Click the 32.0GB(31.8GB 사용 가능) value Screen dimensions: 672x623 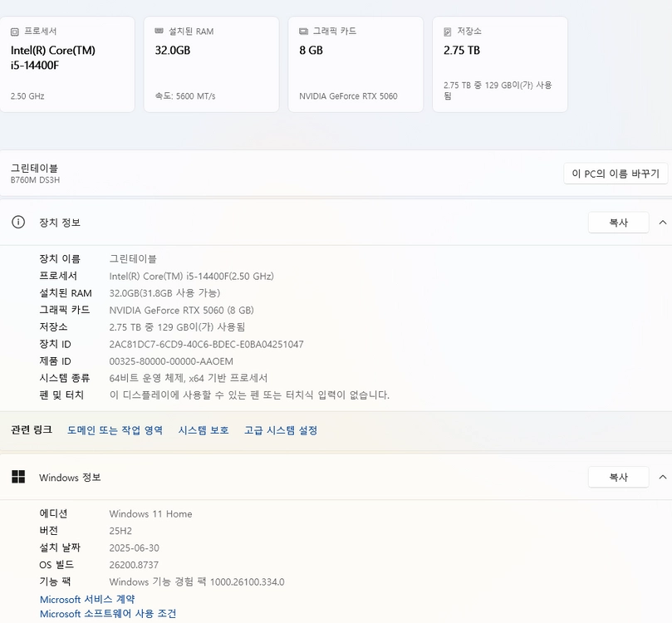pyautogui.click(x=164, y=293)
